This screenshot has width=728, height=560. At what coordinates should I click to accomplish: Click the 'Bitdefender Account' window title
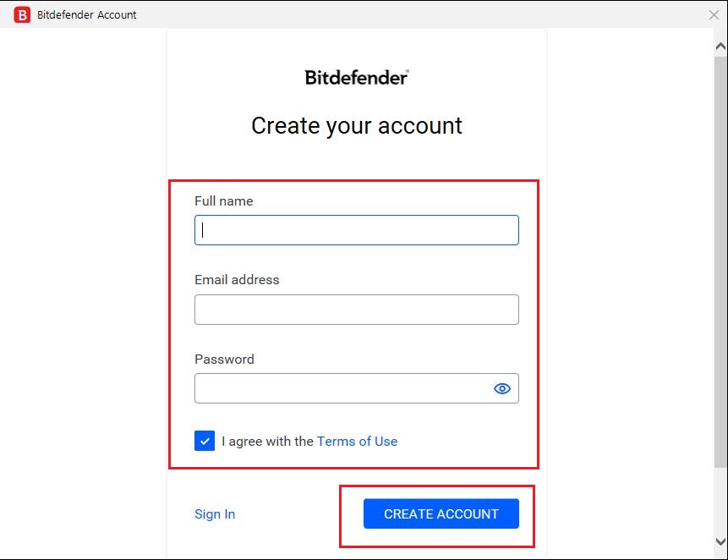pos(87,15)
